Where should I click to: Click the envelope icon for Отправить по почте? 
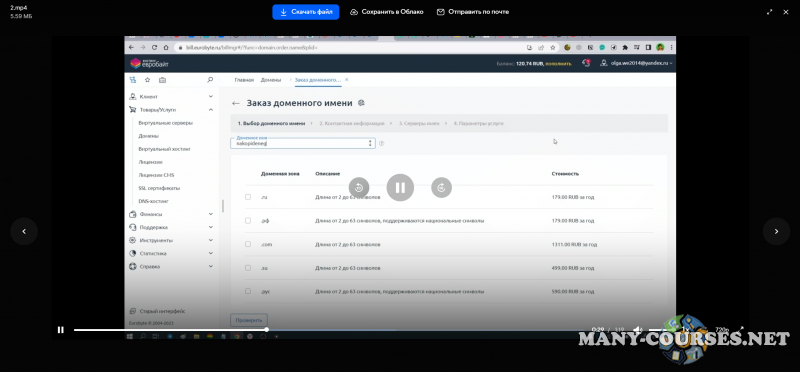[441, 12]
